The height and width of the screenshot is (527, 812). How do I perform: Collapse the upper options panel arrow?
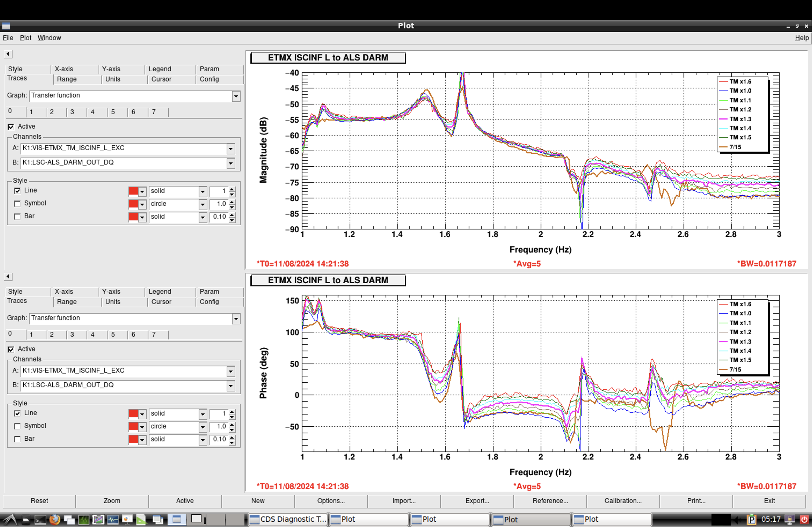click(8, 54)
